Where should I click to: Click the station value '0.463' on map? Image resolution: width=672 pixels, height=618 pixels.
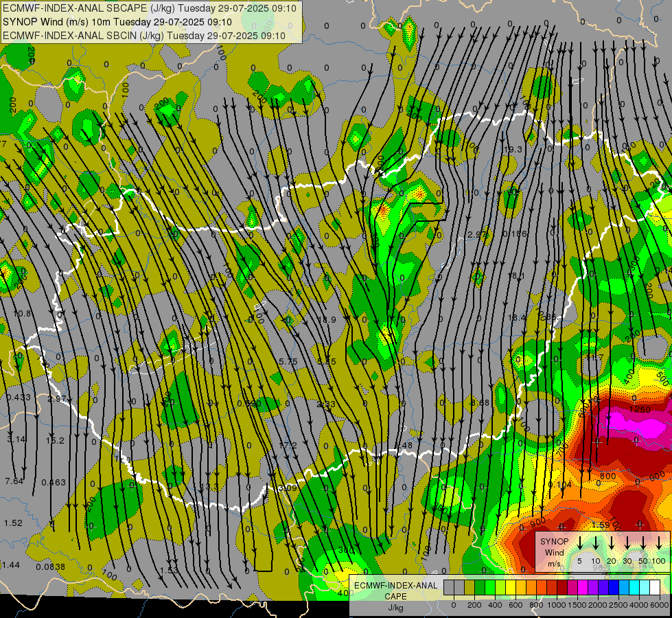coord(54,483)
